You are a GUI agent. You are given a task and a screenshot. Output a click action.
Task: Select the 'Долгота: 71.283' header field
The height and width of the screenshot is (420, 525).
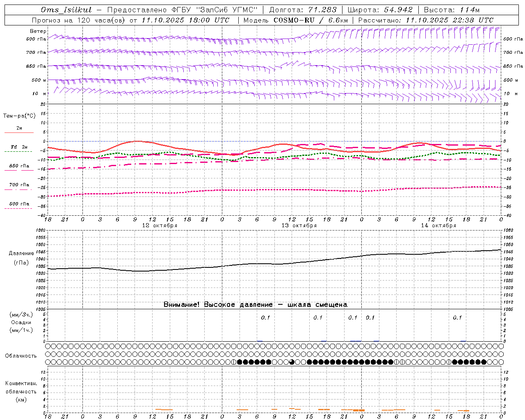[303, 10]
